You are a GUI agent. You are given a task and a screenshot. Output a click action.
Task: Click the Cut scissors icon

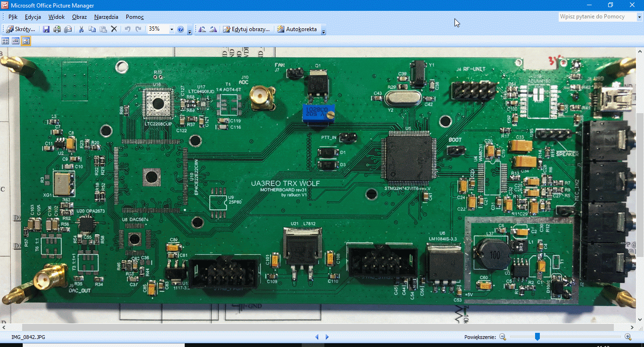[81, 29]
